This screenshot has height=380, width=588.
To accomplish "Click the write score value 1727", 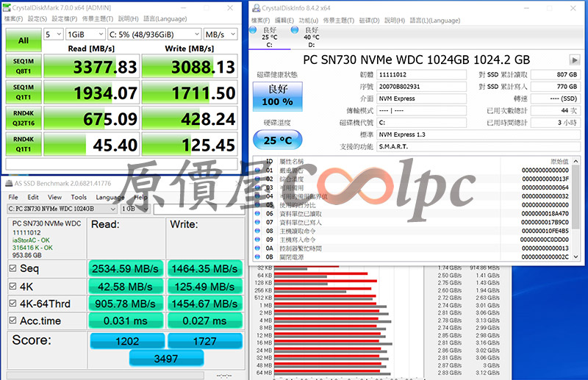I will pos(205,340).
